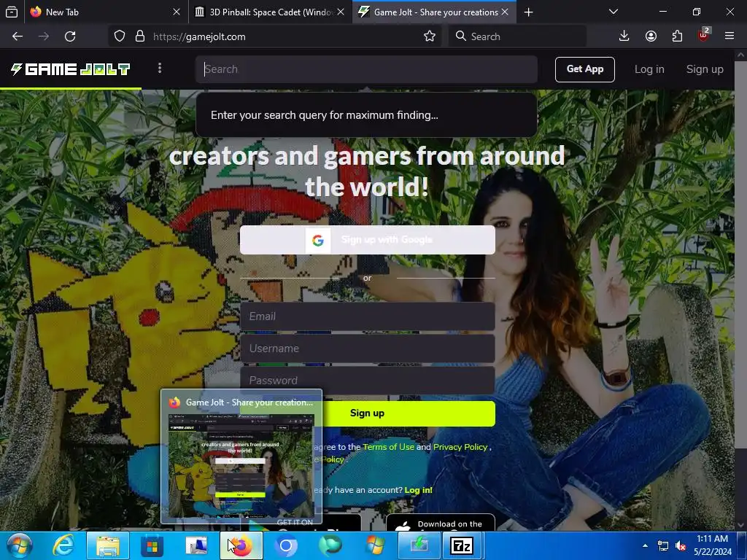This screenshot has height=560, width=747.
Task: Go back using the browser back arrow
Action: (x=18, y=36)
